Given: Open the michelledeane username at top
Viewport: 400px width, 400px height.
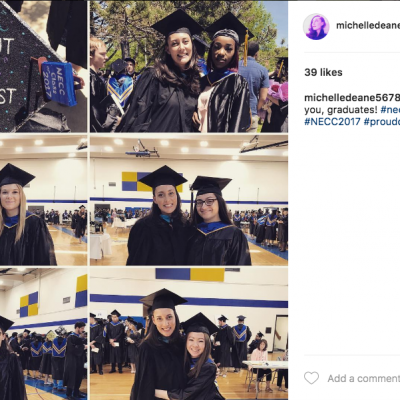Looking at the screenshot, I should (368, 26).
